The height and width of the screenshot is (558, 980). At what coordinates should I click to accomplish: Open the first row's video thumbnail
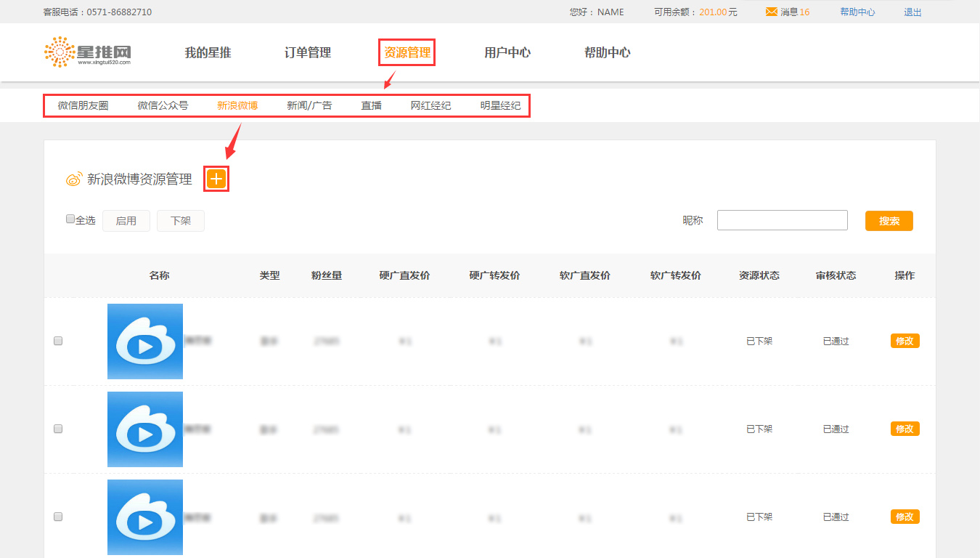145,341
